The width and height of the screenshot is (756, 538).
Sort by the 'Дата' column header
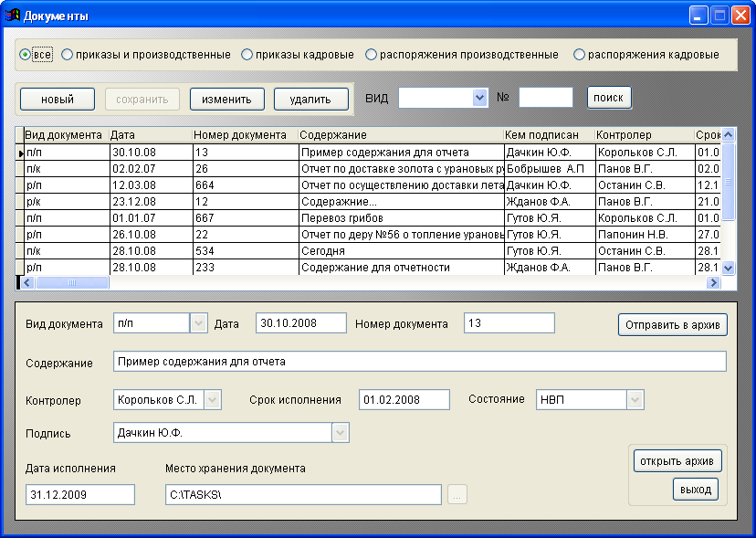[x=149, y=135]
